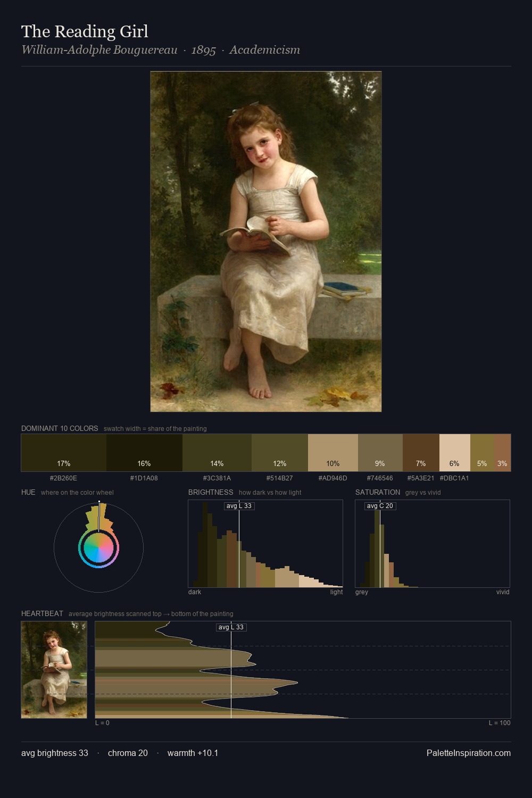The image size is (532, 798).
Task: Click hex label '#5A3E21'
Action: [x=421, y=478]
